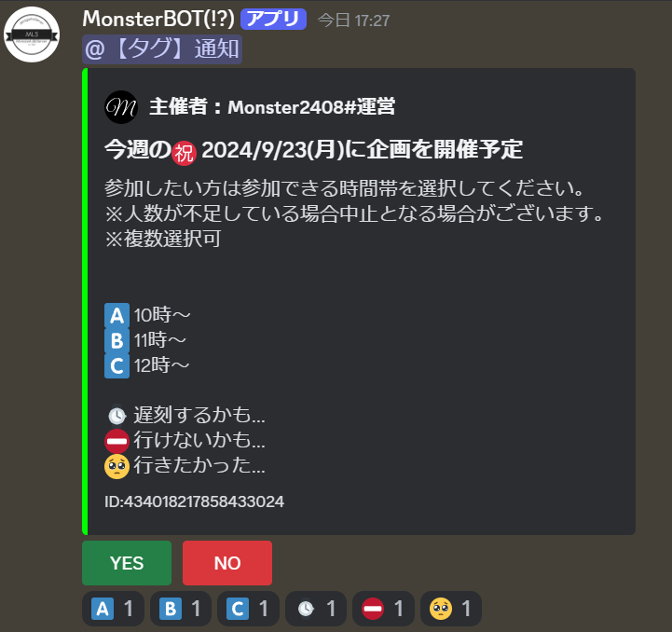Toggle the clock reaction button

(316, 609)
